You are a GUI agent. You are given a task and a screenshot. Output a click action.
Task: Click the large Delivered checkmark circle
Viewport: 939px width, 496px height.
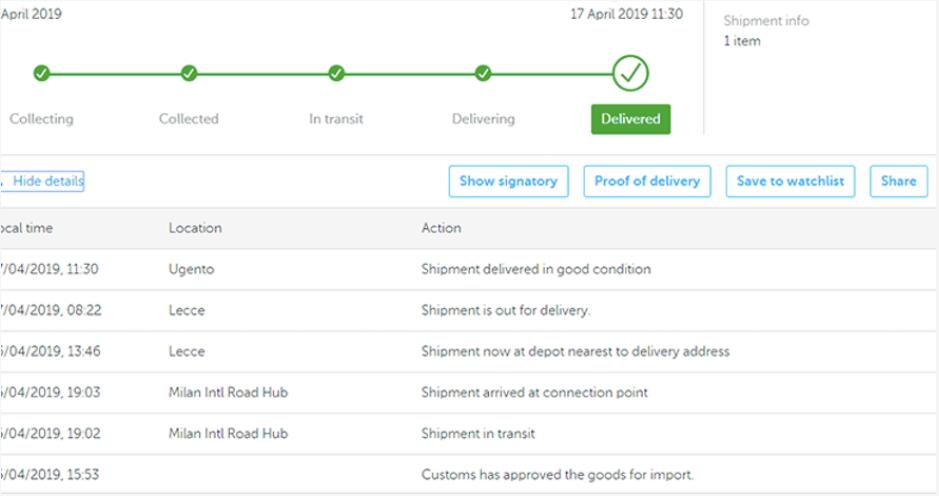[631, 73]
